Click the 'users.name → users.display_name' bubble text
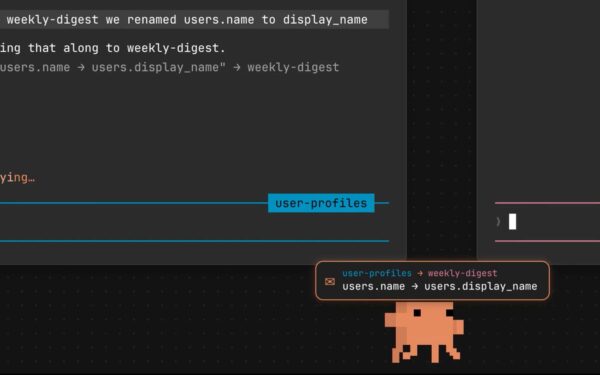 pyautogui.click(x=440, y=287)
